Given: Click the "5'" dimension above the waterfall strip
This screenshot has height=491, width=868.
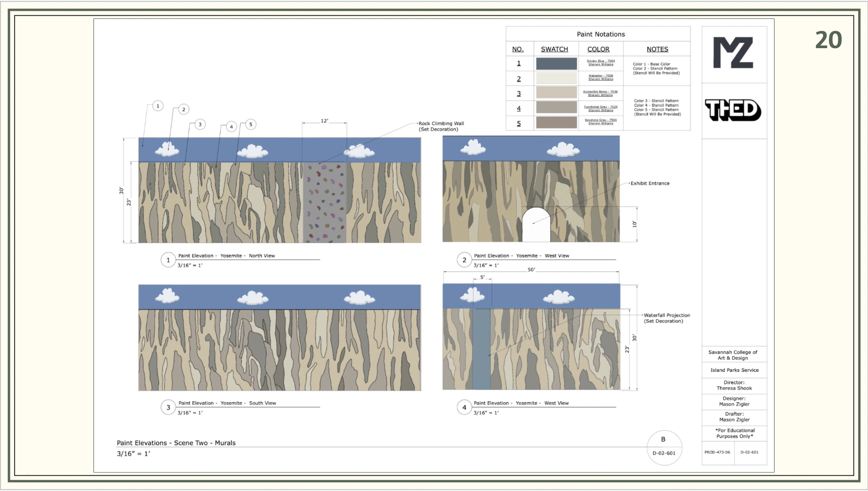Looking at the screenshot, I should tap(482, 277).
